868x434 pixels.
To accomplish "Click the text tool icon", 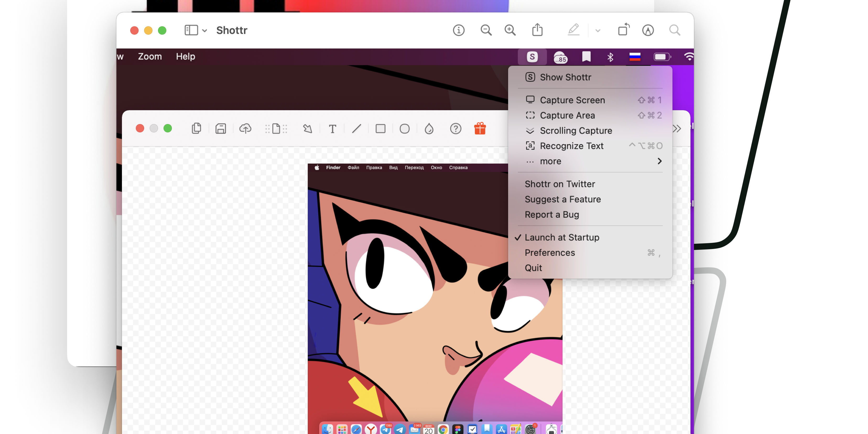I will pos(332,129).
